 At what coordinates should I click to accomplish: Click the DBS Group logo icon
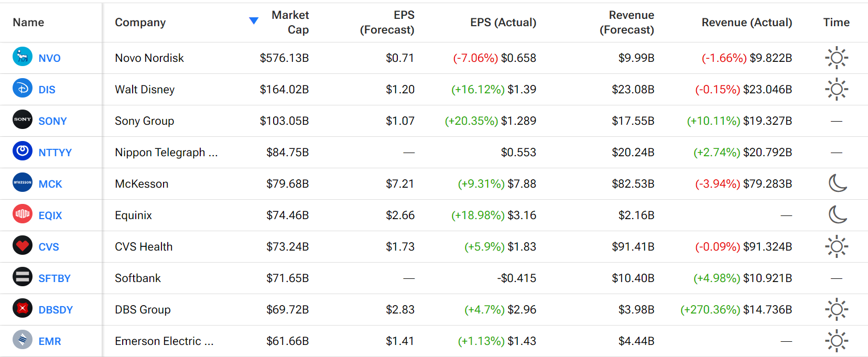coord(23,308)
